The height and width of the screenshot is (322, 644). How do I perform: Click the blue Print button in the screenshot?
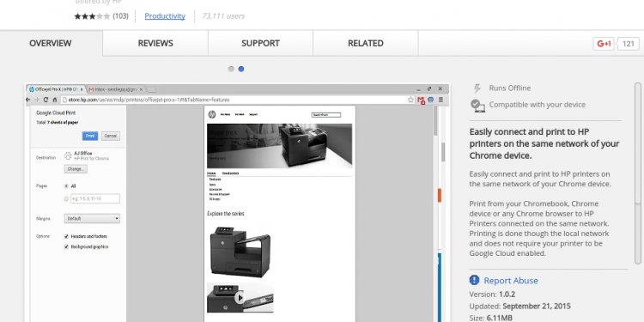[90, 136]
